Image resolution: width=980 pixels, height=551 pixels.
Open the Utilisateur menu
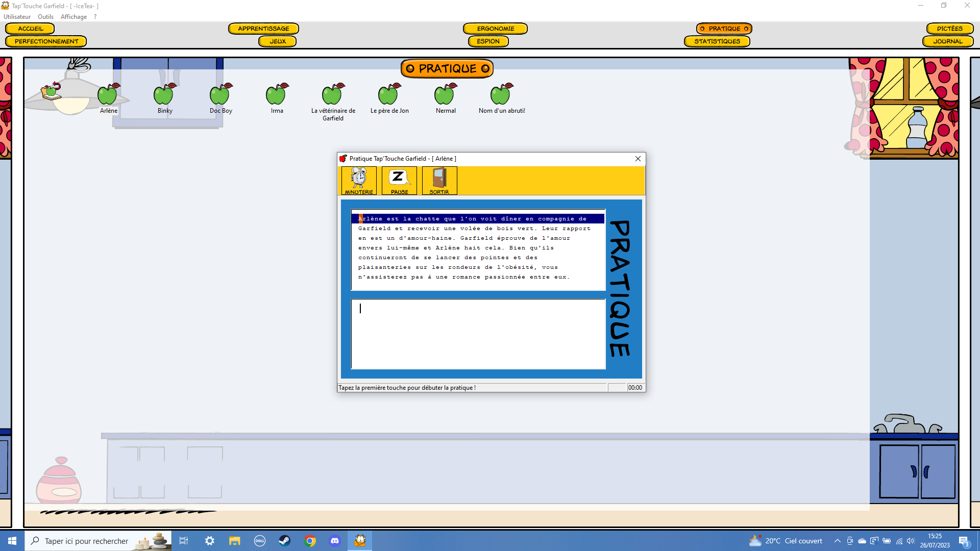click(17, 17)
